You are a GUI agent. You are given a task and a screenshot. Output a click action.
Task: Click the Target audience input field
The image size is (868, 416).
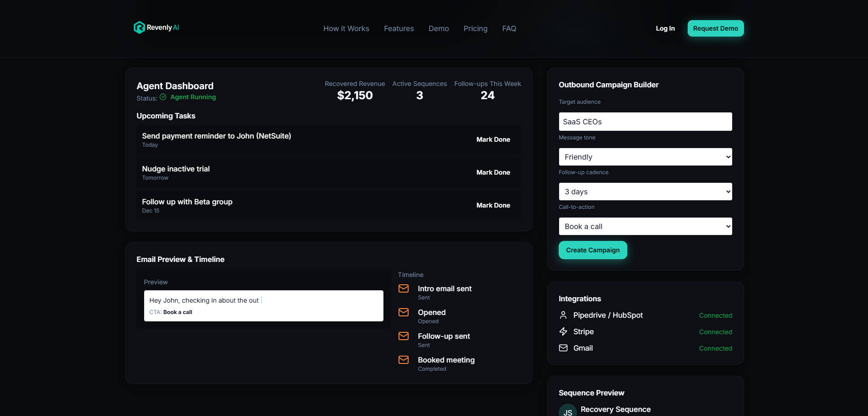pos(645,121)
